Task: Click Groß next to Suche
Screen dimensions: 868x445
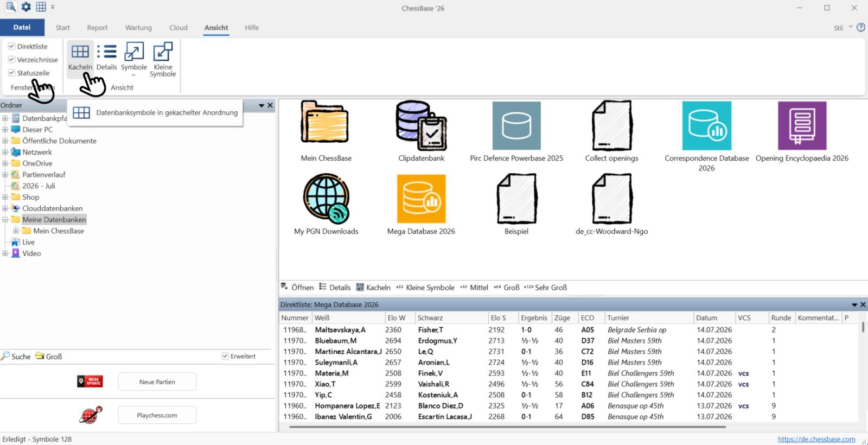Action: (49, 357)
